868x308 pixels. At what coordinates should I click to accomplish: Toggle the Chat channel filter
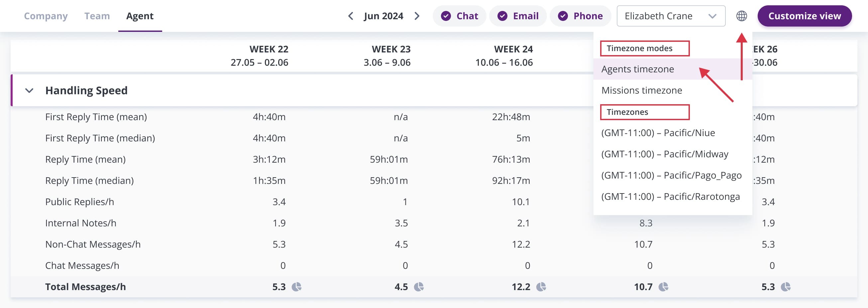(x=460, y=16)
